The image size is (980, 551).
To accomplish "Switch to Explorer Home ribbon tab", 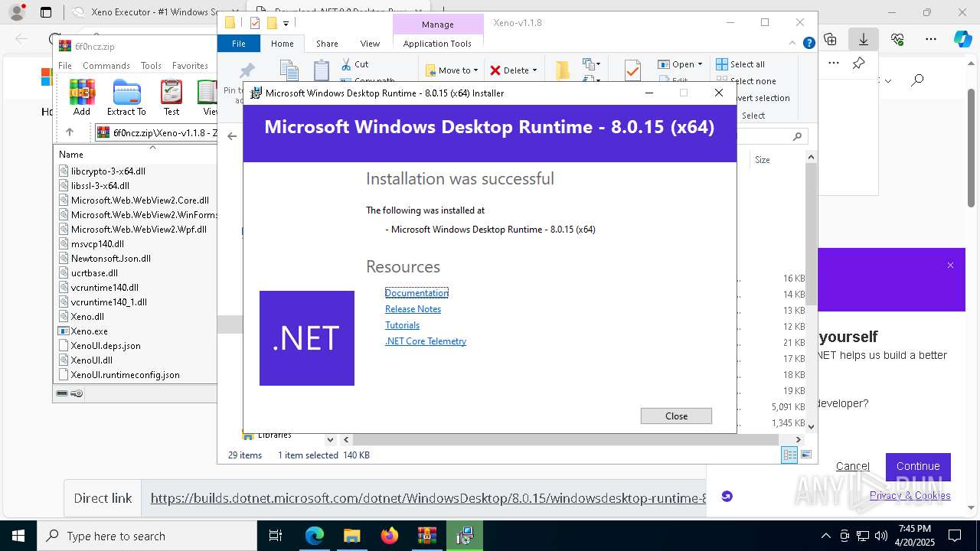I will click(x=282, y=44).
